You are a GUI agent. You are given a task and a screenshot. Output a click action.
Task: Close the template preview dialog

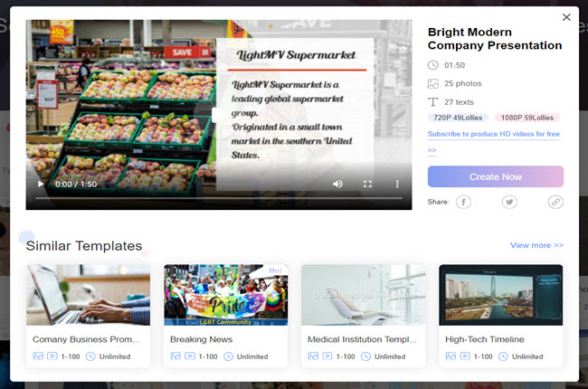click(566, 17)
